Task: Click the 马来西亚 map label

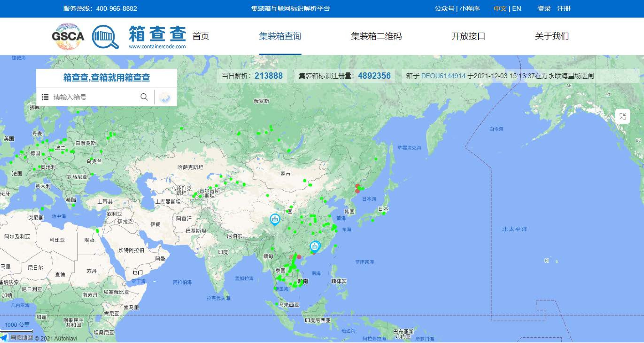Action: (x=289, y=305)
